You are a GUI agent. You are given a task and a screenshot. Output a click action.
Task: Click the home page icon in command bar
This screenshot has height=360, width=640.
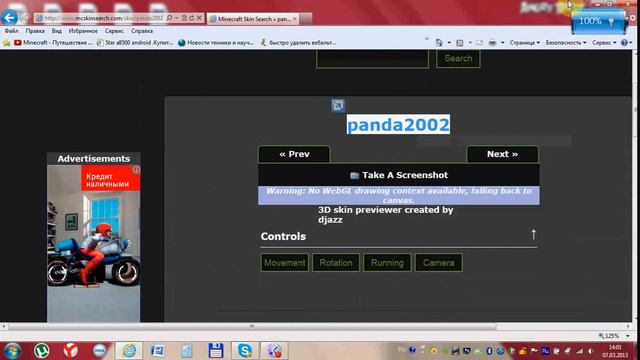tap(439, 42)
